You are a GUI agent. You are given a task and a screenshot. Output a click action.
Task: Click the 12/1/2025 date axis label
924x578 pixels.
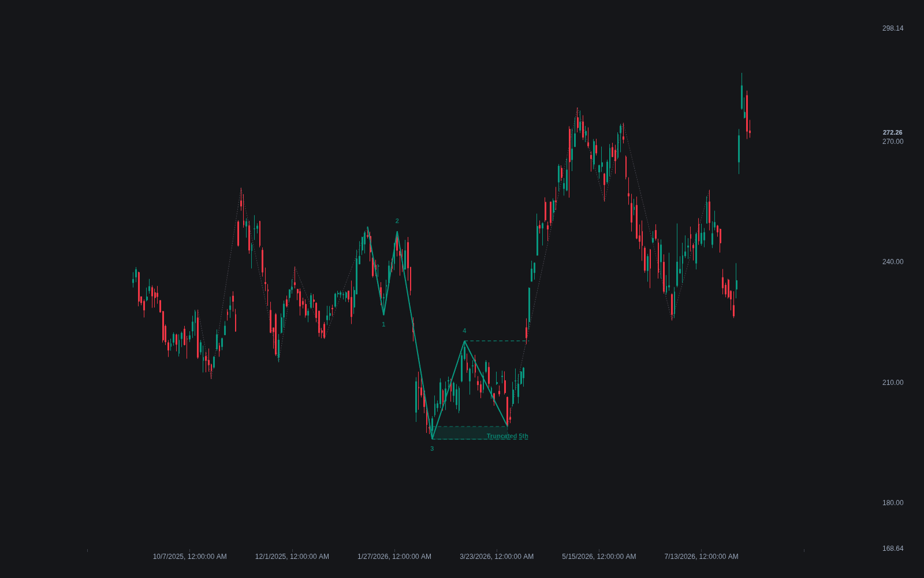click(292, 557)
